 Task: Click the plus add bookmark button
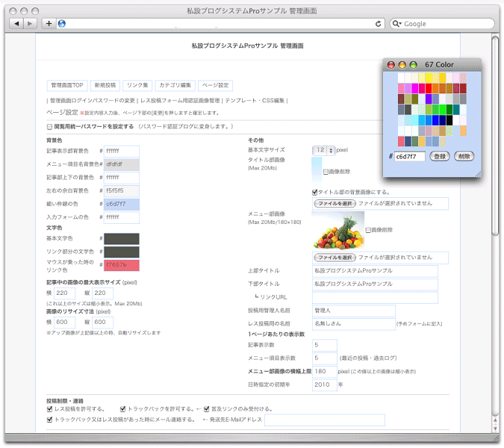49,24
